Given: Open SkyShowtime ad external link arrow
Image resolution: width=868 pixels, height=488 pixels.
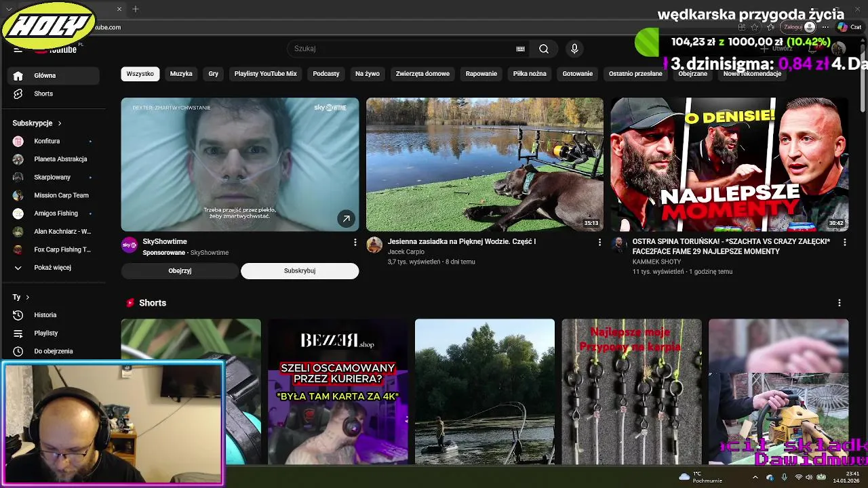Looking at the screenshot, I should [346, 218].
